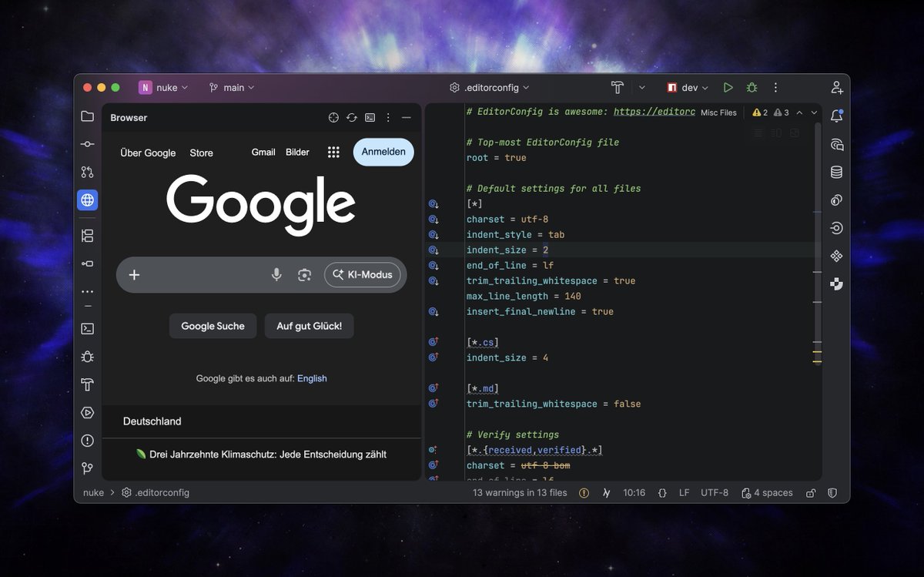Open the Terminal tool window
This screenshot has height=577, width=924.
(x=87, y=328)
